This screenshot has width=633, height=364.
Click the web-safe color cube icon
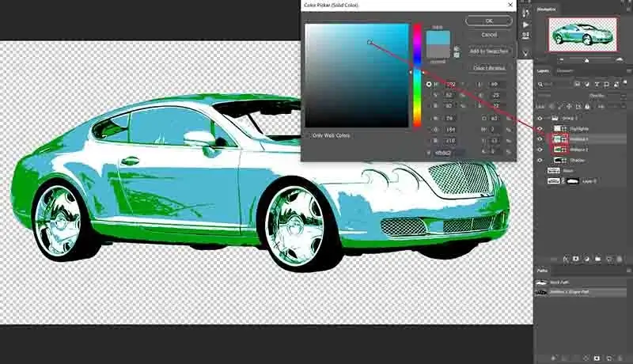[457, 55]
